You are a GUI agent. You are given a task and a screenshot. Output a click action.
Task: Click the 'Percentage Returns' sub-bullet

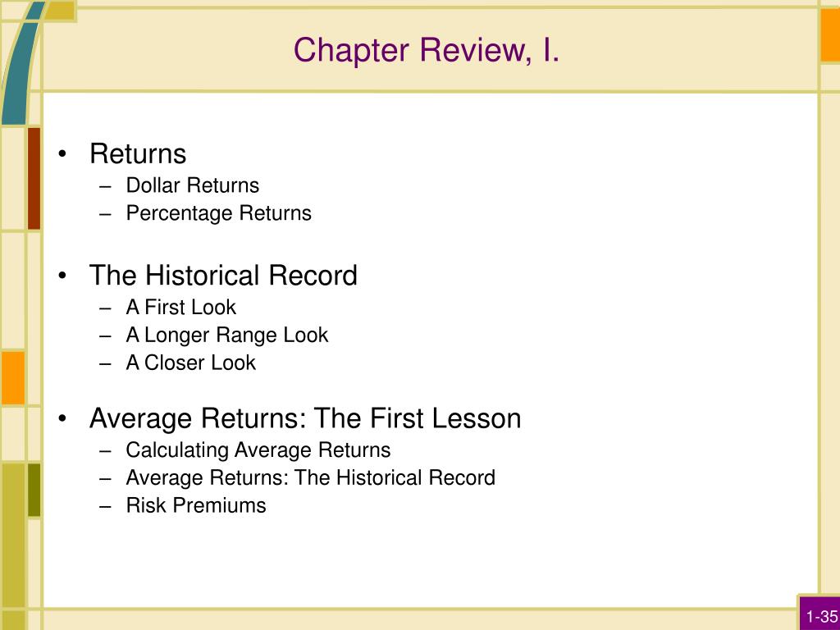218,213
